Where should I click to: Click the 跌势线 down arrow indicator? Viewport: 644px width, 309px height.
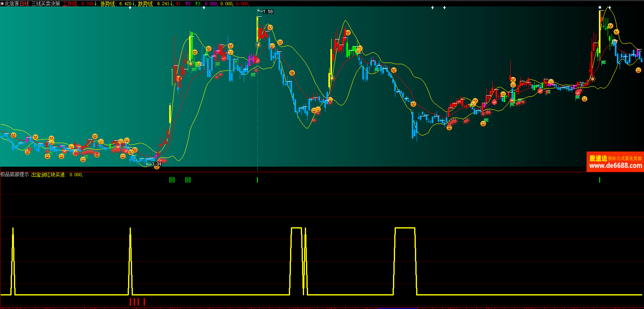pyautogui.click(x=172, y=4)
